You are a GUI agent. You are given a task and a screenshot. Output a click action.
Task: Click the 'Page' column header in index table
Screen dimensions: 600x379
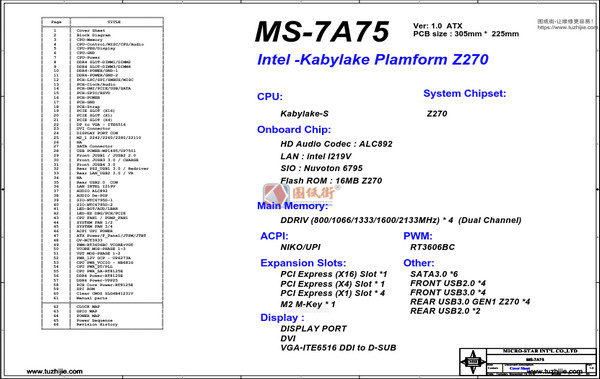56,22
